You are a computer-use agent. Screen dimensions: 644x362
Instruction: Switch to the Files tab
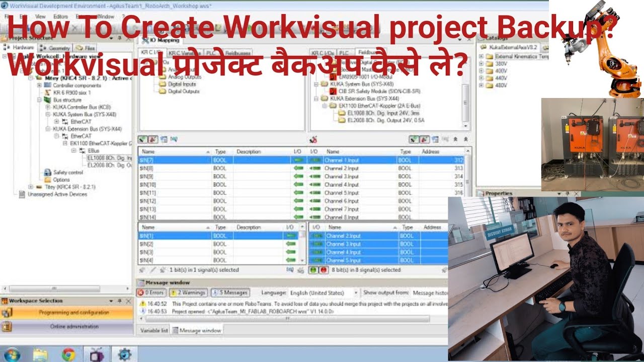pos(84,48)
